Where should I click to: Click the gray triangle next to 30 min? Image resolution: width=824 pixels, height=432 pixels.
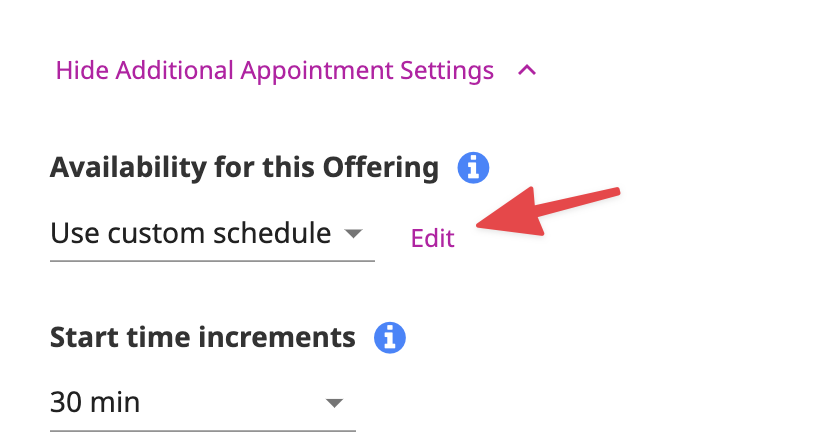tap(334, 403)
